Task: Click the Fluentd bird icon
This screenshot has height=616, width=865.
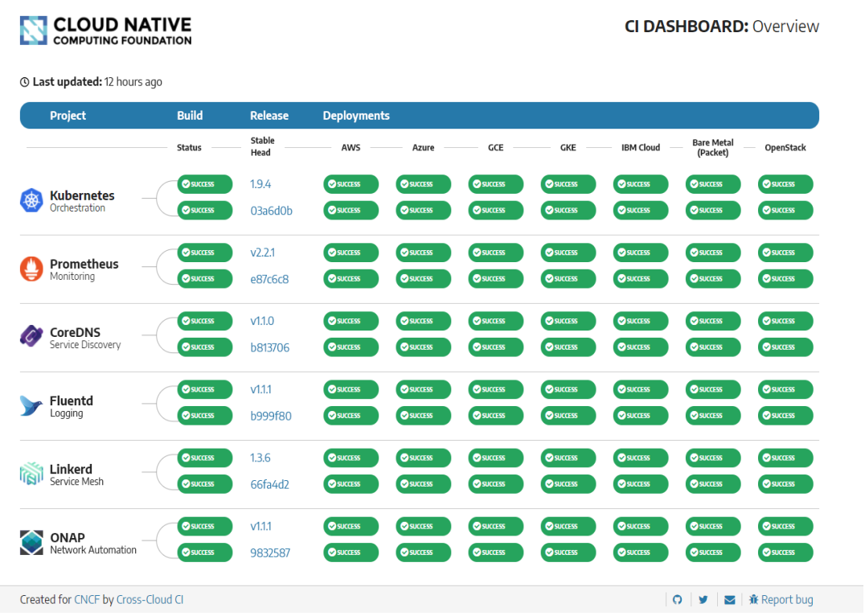Action: pyautogui.click(x=31, y=405)
